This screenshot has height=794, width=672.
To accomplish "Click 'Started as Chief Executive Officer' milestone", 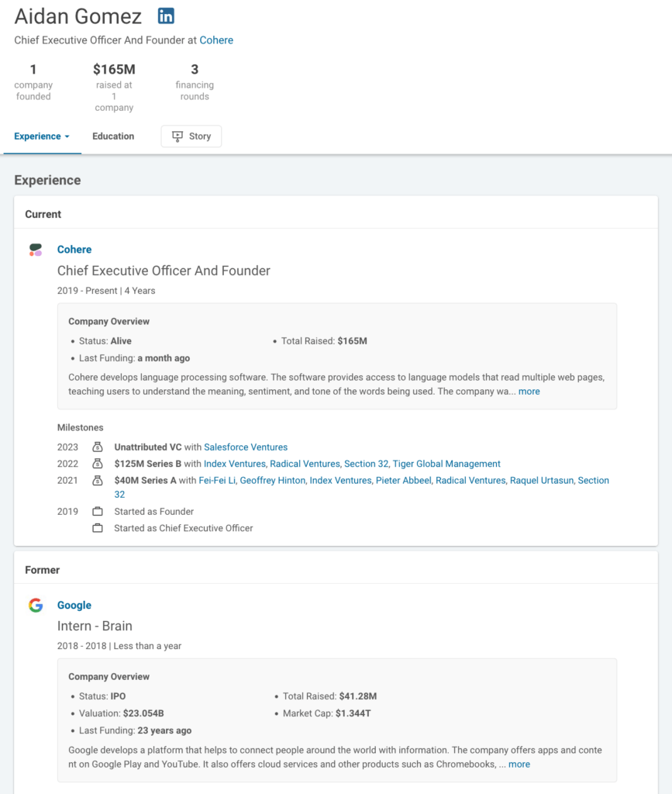I will (184, 528).
